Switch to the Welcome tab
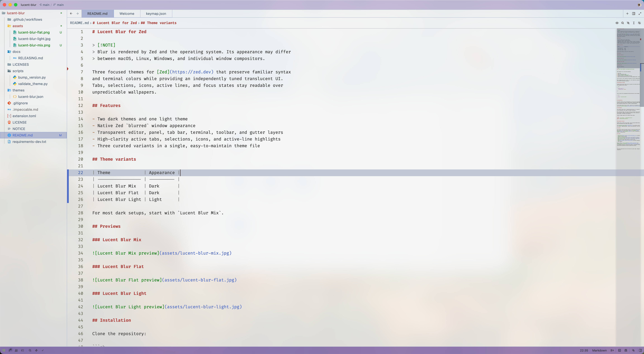The image size is (644, 354). click(x=127, y=14)
